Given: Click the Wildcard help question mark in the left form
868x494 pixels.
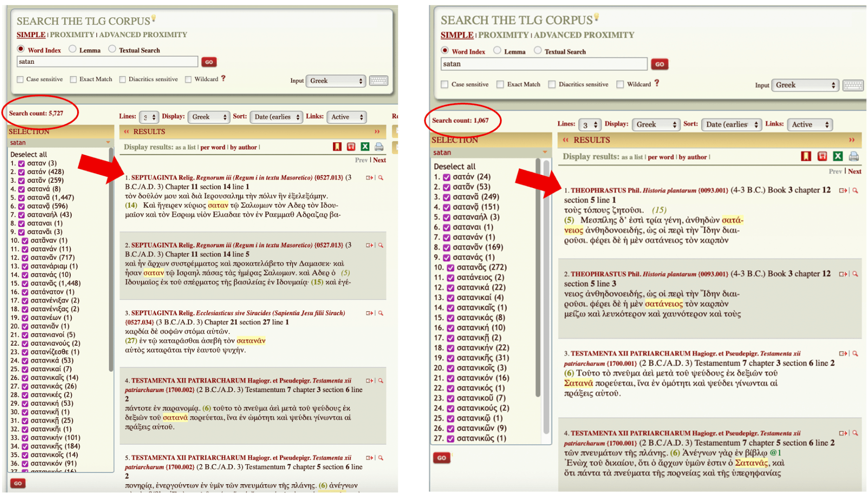Looking at the screenshot, I should 223,79.
